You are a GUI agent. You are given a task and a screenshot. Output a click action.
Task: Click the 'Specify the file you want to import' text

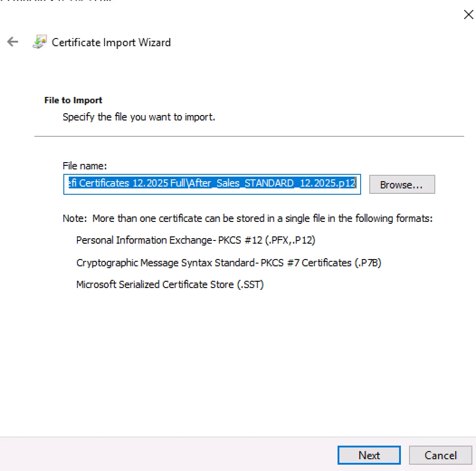click(x=139, y=117)
